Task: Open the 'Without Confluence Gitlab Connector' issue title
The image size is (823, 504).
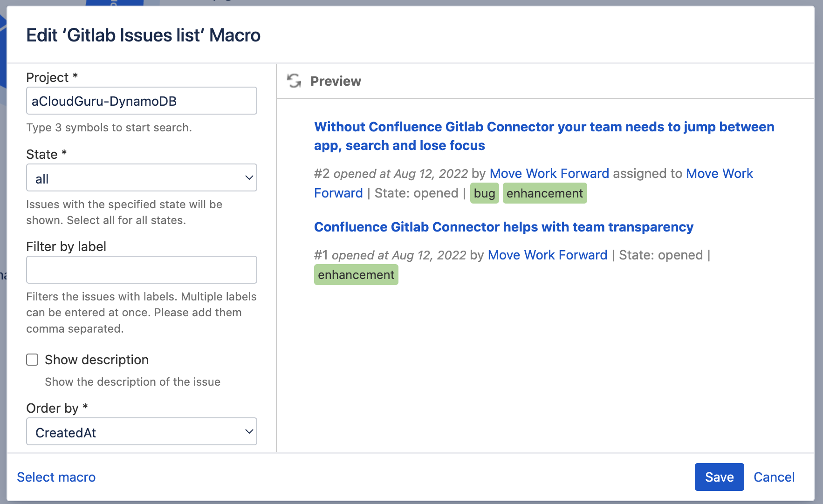Action: click(544, 136)
